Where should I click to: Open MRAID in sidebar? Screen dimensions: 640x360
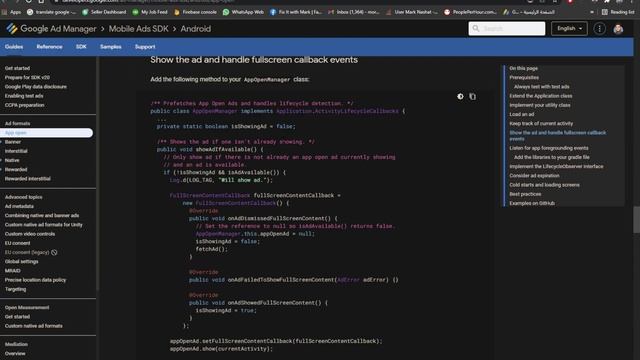click(12, 271)
